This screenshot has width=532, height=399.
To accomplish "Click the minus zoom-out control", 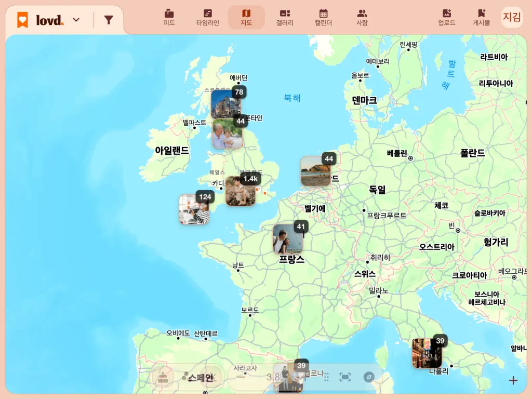I will pyautogui.click(x=241, y=377).
